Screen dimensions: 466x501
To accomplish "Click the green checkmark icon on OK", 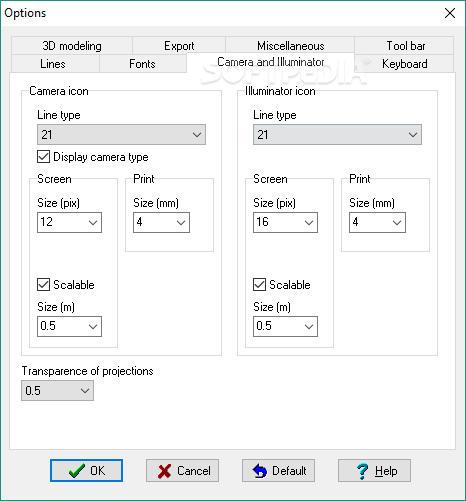I will pos(77,471).
